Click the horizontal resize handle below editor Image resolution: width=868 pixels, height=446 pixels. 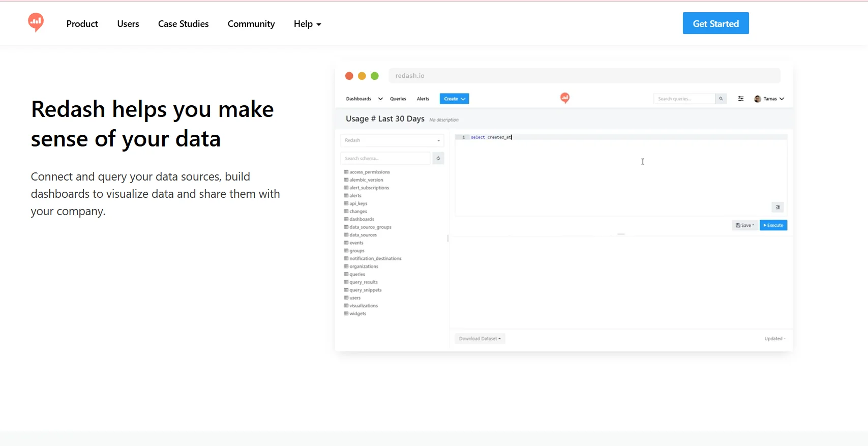coord(621,234)
